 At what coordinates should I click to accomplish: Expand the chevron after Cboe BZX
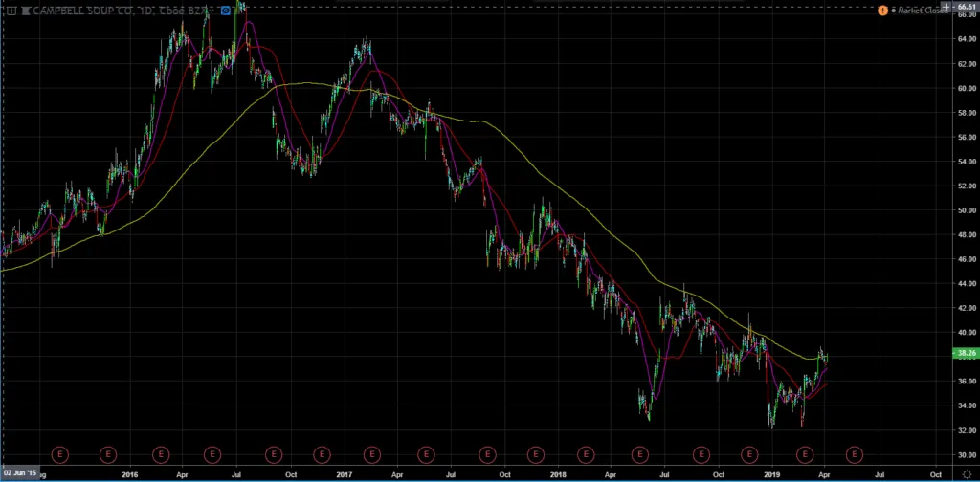[x=212, y=11]
